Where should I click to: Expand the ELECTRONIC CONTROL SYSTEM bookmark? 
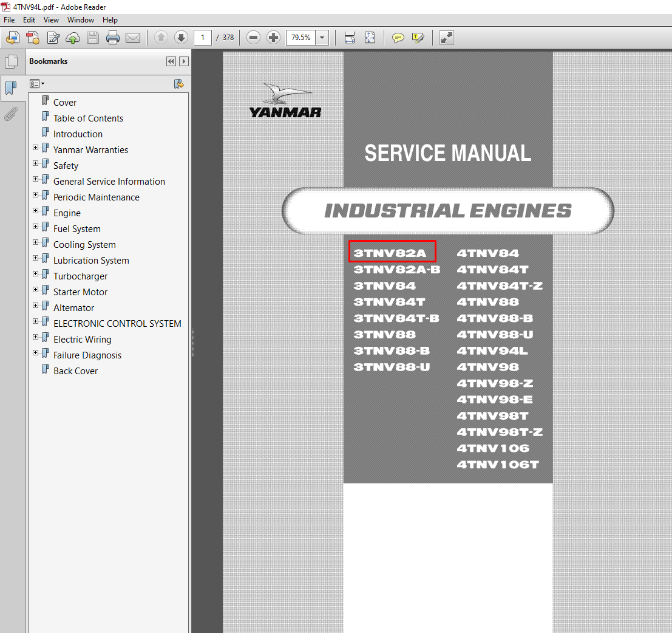(x=36, y=321)
